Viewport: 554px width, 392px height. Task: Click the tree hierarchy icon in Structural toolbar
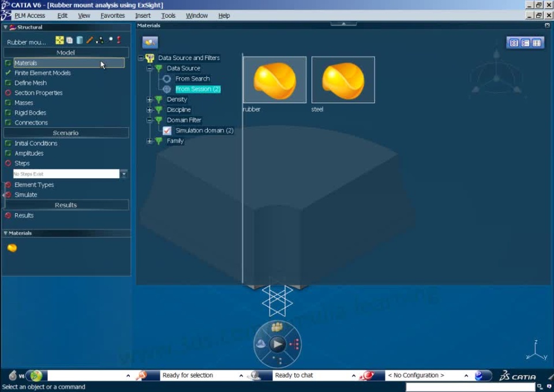100,40
